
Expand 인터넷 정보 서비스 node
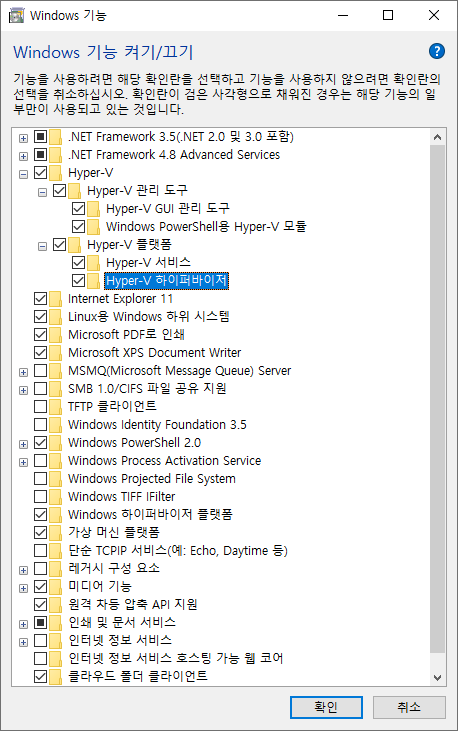[23, 642]
